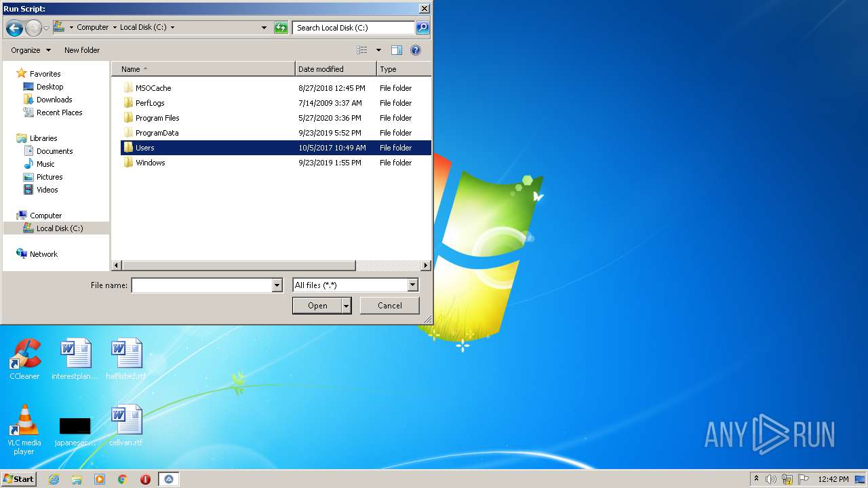
Task: Change view with the Views icon
Action: pos(362,50)
